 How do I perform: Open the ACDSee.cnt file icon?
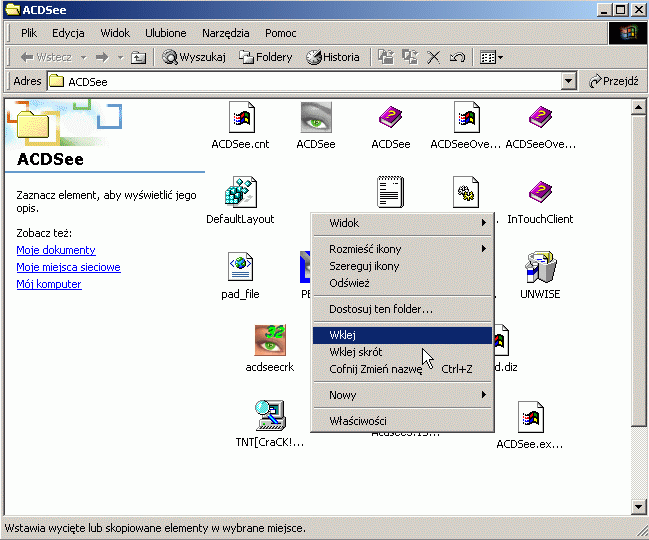click(x=242, y=118)
